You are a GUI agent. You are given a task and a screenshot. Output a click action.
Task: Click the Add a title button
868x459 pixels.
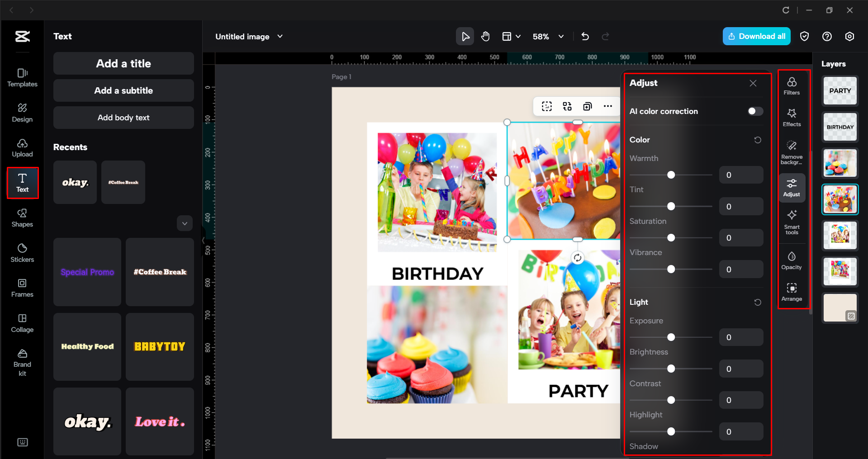click(123, 63)
